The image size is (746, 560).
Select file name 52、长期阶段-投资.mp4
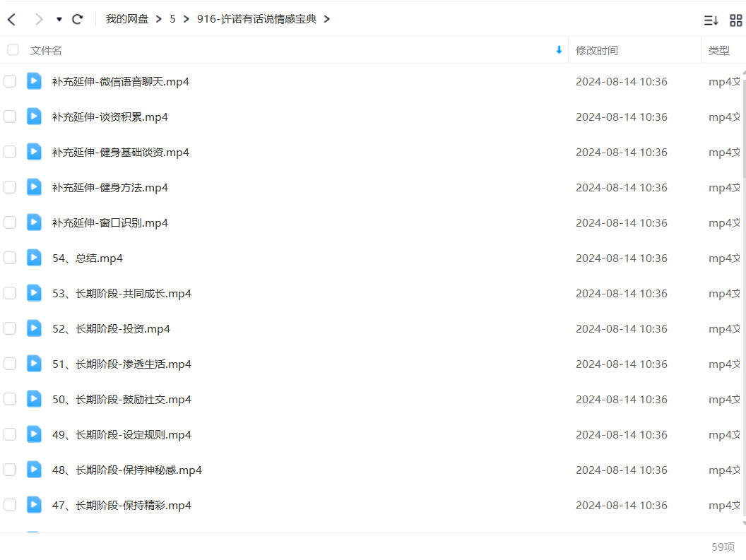[x=111, y=329]
